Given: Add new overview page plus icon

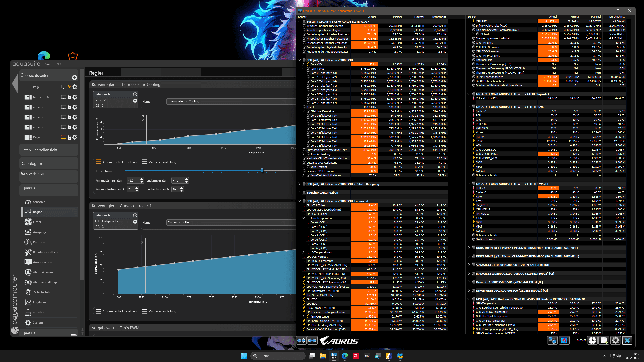Looking at the screenshot, I should 75,78.
